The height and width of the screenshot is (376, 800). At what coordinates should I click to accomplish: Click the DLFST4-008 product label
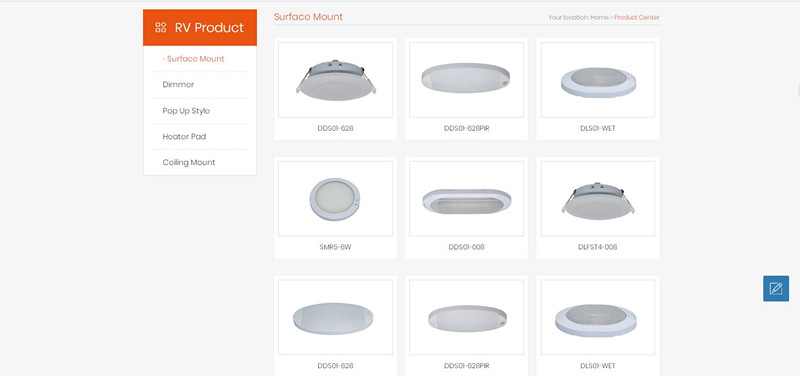[598, 247]
